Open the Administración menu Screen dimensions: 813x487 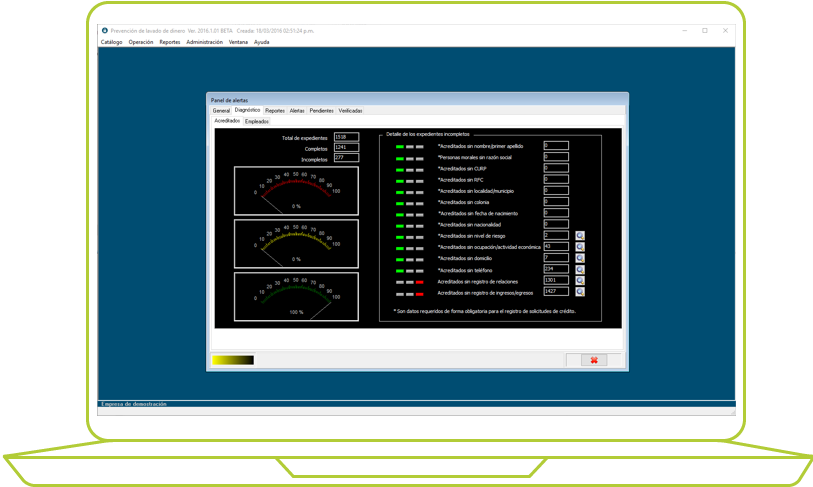click(x=204, y=42)
